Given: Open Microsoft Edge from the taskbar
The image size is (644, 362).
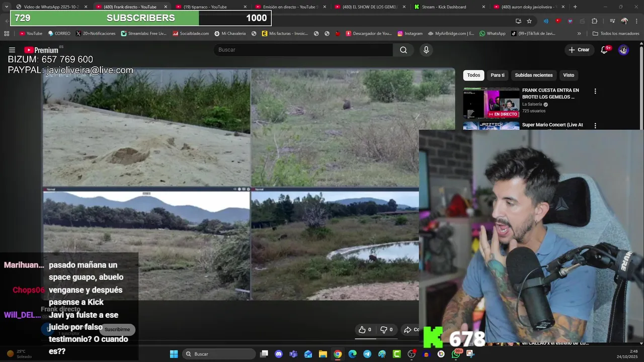Looking at the screenshot, I should click(353, 354).
